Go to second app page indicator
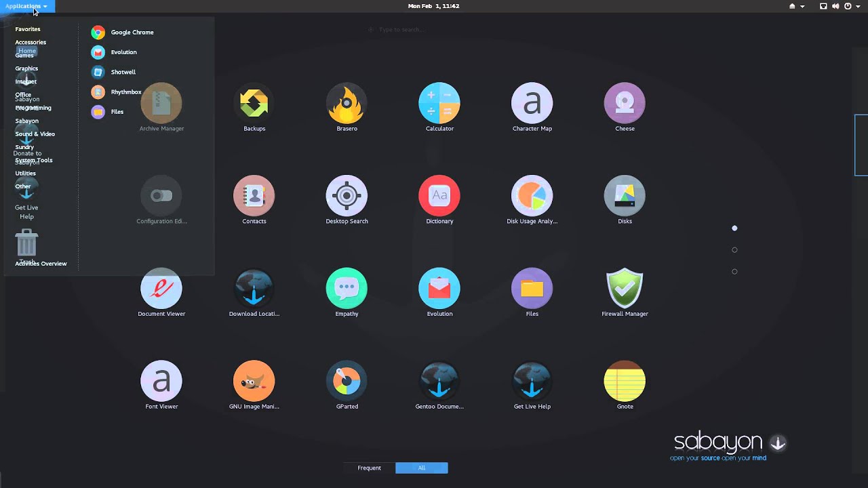The image size is (868, 488). 734,250
